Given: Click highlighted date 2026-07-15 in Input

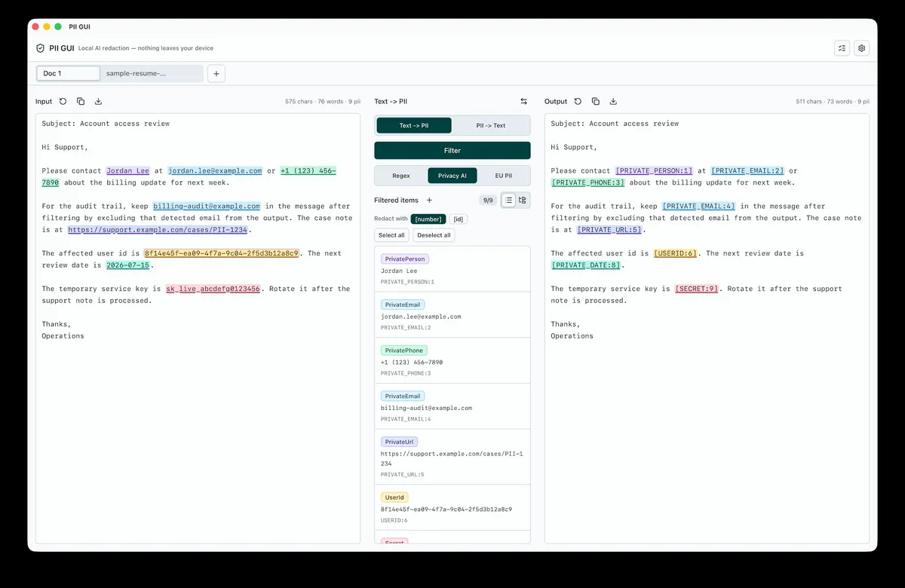Looking at the screenshot, I should [127, 265].
